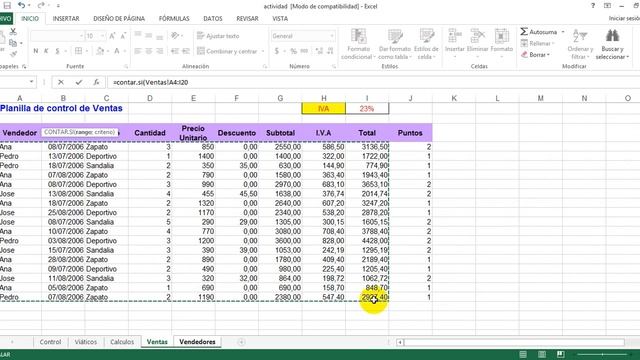This screenshot has width=640, height=360.
Task: Align text to bottom icon
Action: tap(160, 36)
